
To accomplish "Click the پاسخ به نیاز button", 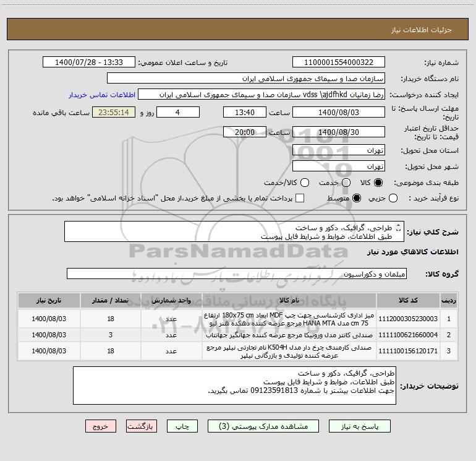I will tap(360, 426).
